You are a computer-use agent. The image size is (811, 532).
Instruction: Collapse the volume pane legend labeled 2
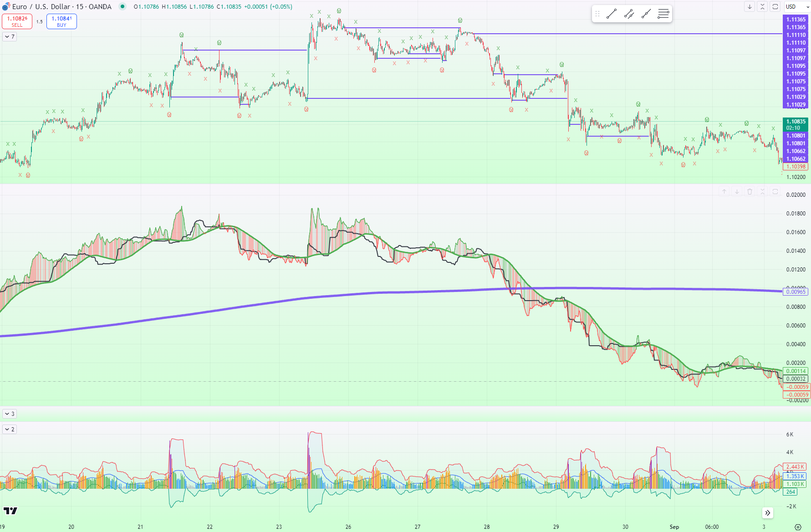(x=9, y=429)
